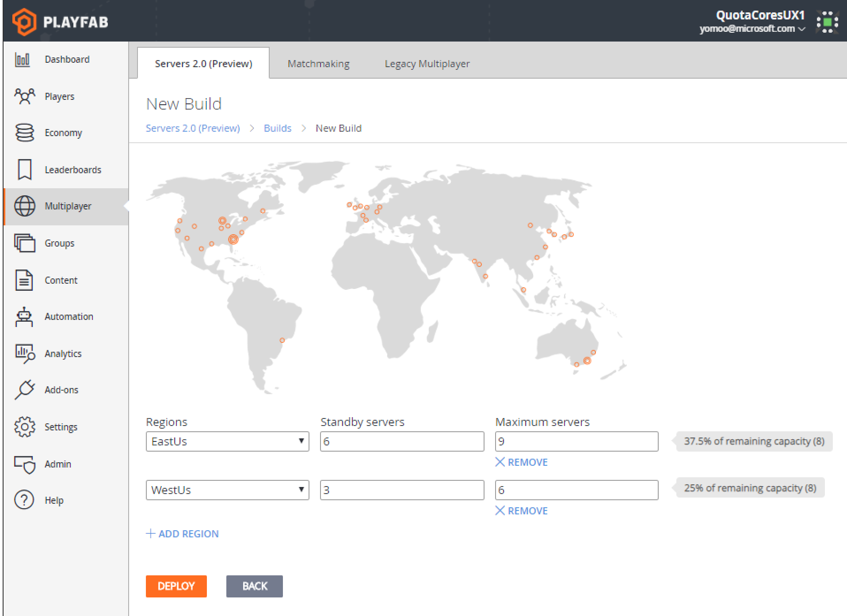This screenshot has height=616, width=847.
Task: Open the WestUs region dropdown
Action: [x=227, y=490]
